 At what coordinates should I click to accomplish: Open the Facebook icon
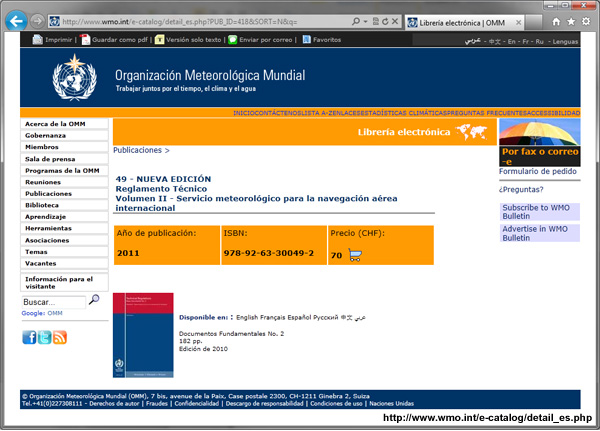point(29,337)
